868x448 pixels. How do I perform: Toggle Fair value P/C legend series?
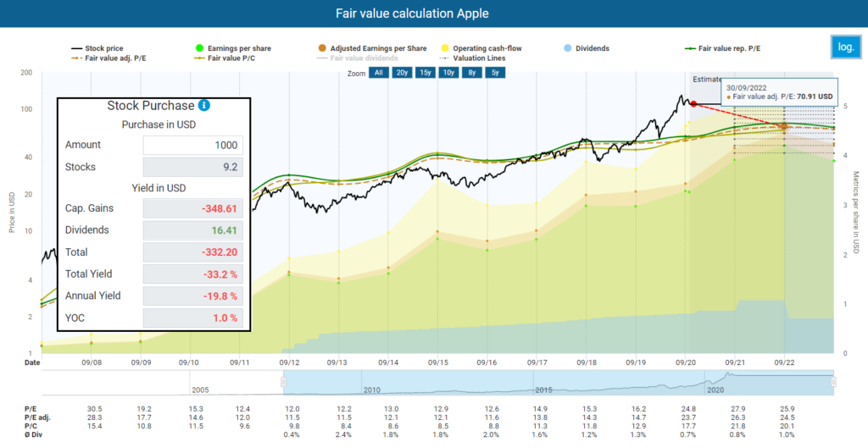(x=224, y=58)
